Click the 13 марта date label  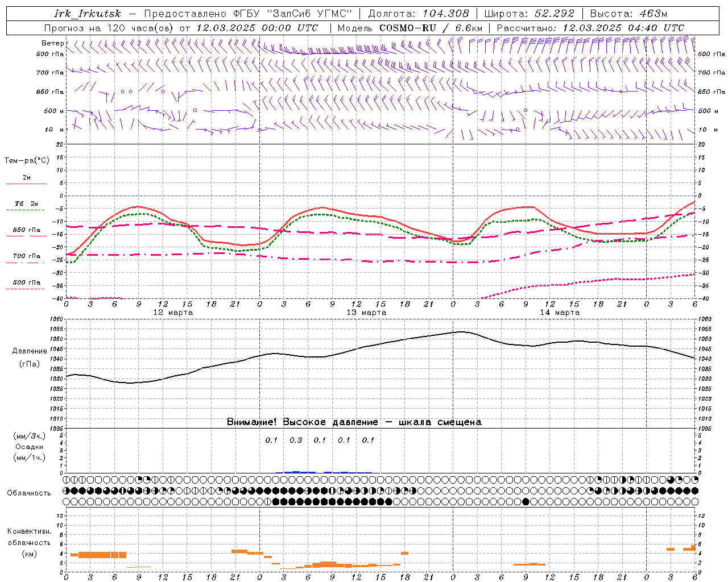366,313
